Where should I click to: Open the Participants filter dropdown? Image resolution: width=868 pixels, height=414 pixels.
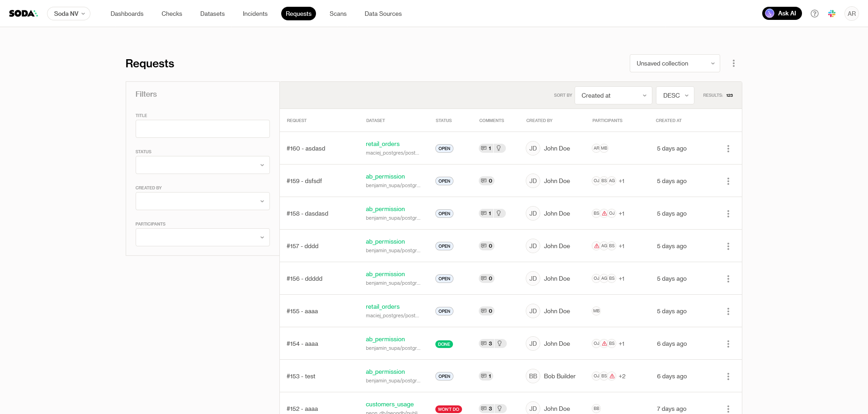[x=203, y=237]
